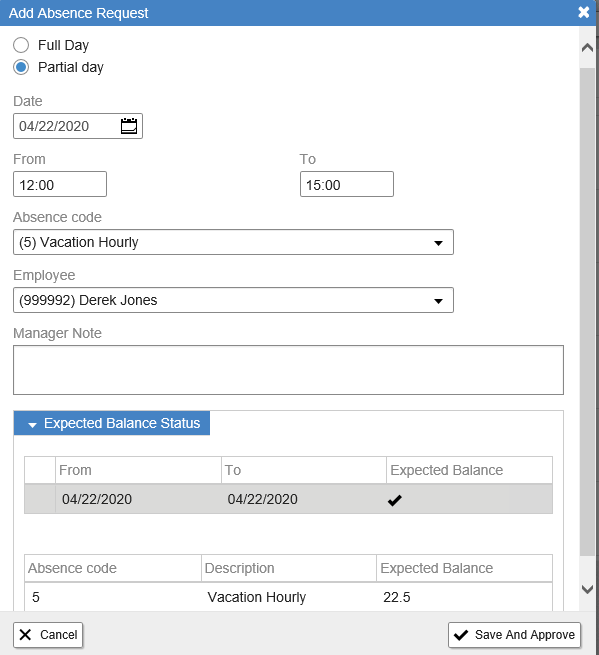Click the Date input field
The width and height of the screenshot is (599, 655).
coord(67,126)
